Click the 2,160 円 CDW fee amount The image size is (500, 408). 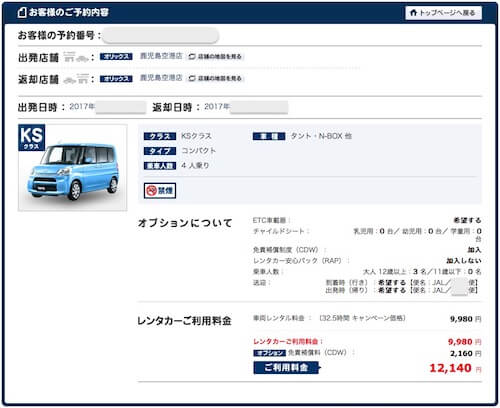[x=466, y=353]
